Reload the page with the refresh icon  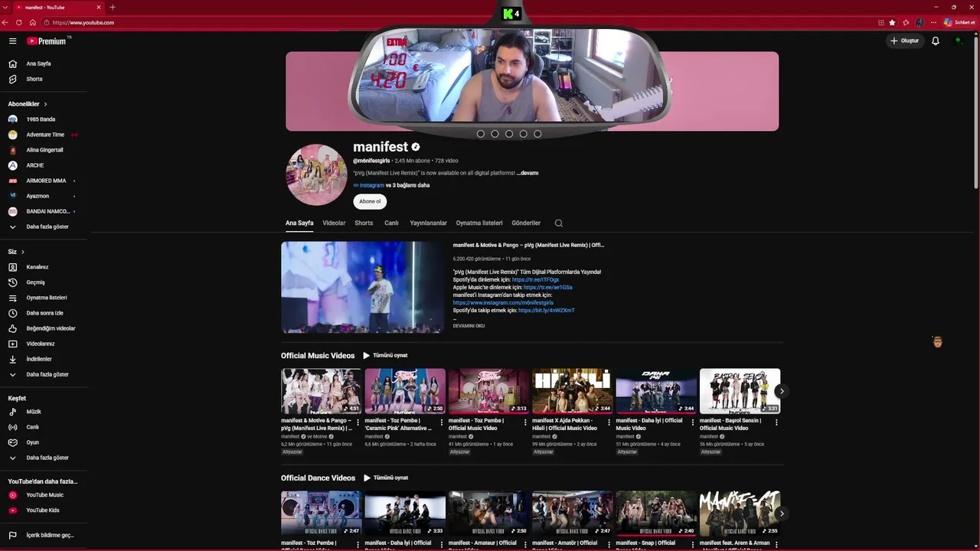pos(19,22)
